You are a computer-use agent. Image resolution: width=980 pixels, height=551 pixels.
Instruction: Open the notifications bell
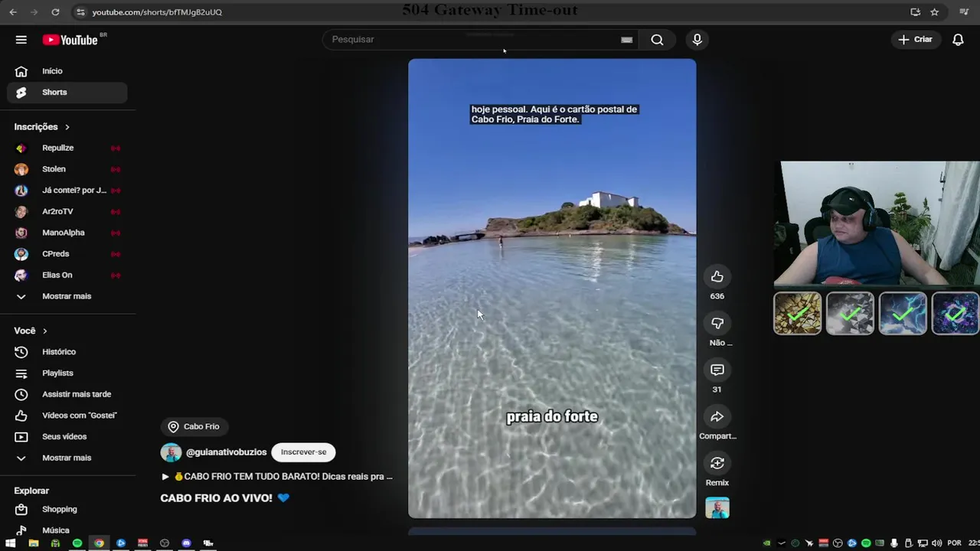pyautogui.click(x=958, y=40)
